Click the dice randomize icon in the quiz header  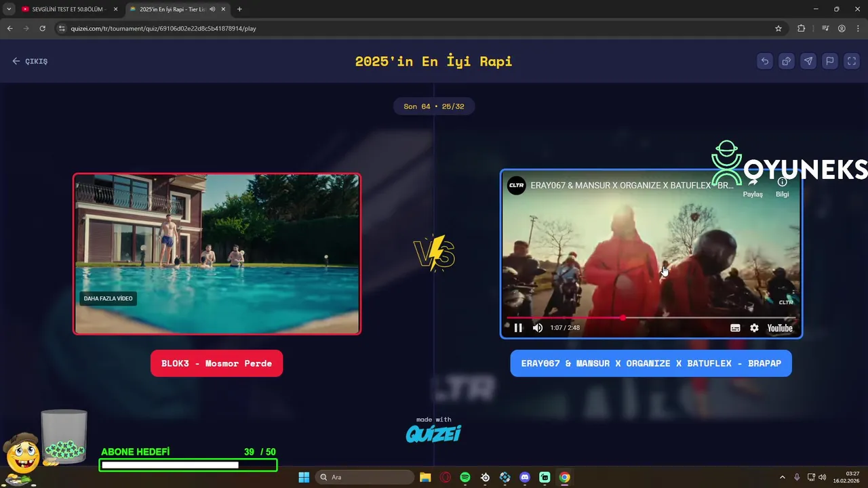787,61
